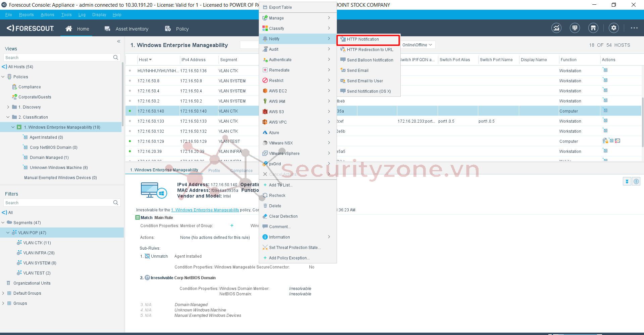Open the settings gear icon
This screenshot has width=644, height=335.
[614, 28]
